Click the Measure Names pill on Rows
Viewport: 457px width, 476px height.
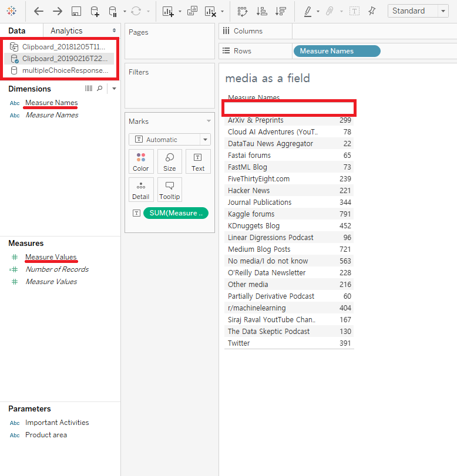point(337,51)
